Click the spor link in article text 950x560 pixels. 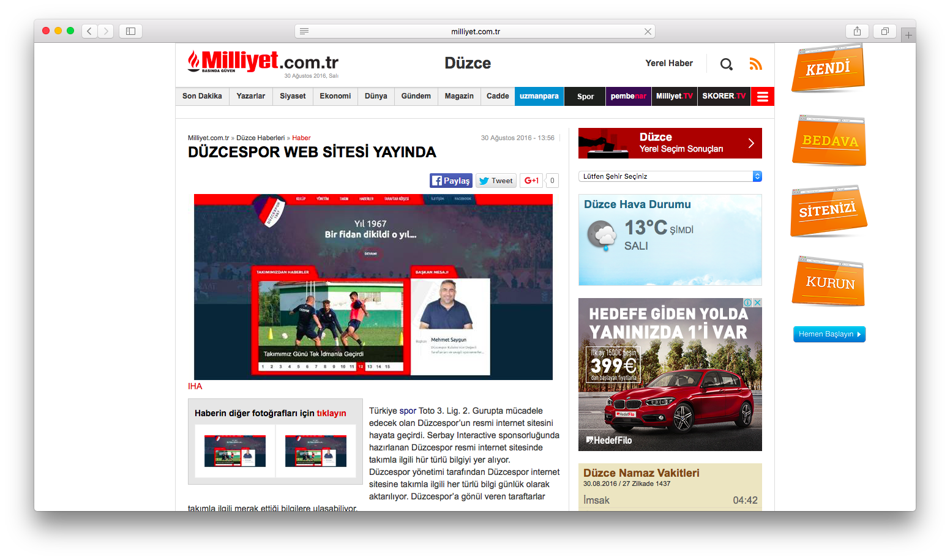pyautogui.click(x=408, y=411)
